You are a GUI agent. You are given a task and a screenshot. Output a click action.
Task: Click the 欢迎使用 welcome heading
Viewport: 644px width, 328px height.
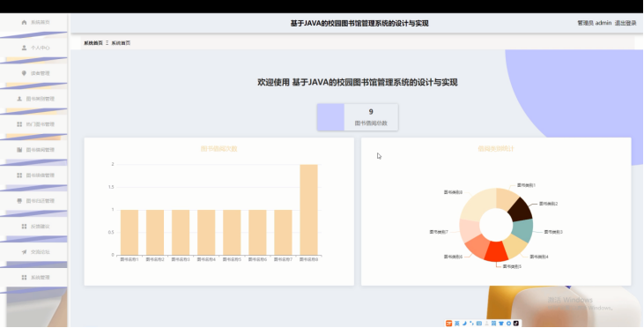358,82
